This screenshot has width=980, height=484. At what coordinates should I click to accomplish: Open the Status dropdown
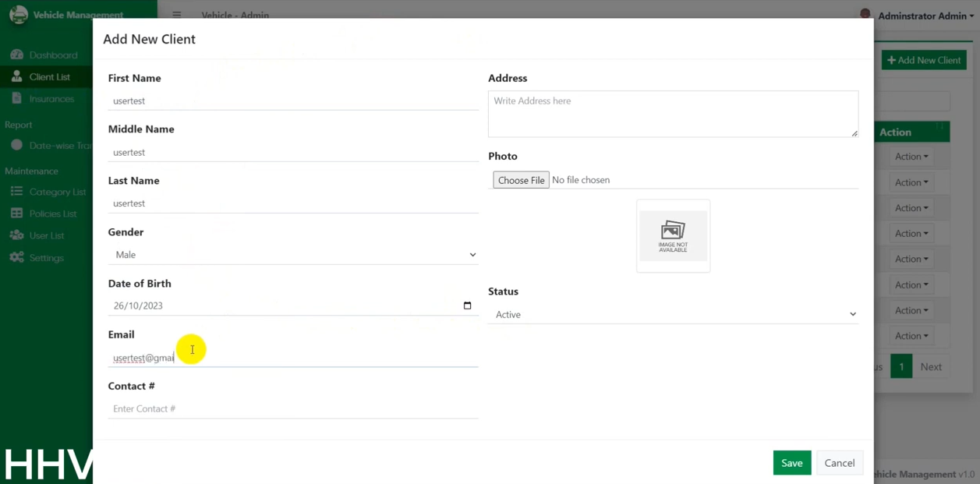[x=673, y=315]
